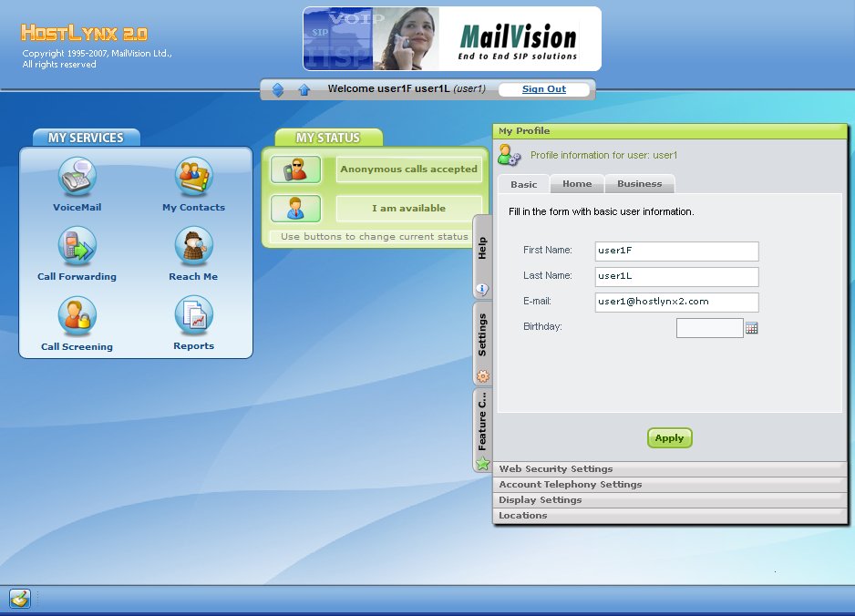Open the VoiceMail service icon
The height and width of the screenshot is (616, 855).
pyautogui.click(x=77, y=177)
